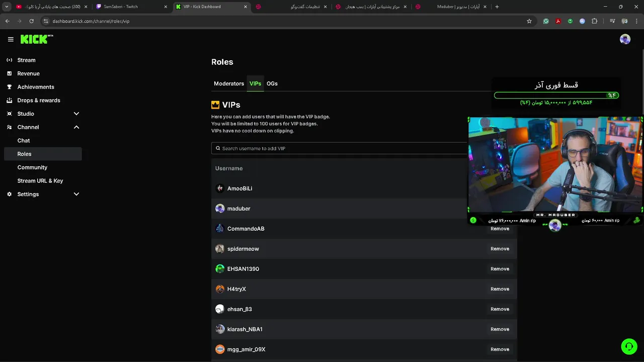Remove ehsan_83 from VIPs
Image resolution: width=644 pixels, height=362 pixels.
(x=500, y=309)
